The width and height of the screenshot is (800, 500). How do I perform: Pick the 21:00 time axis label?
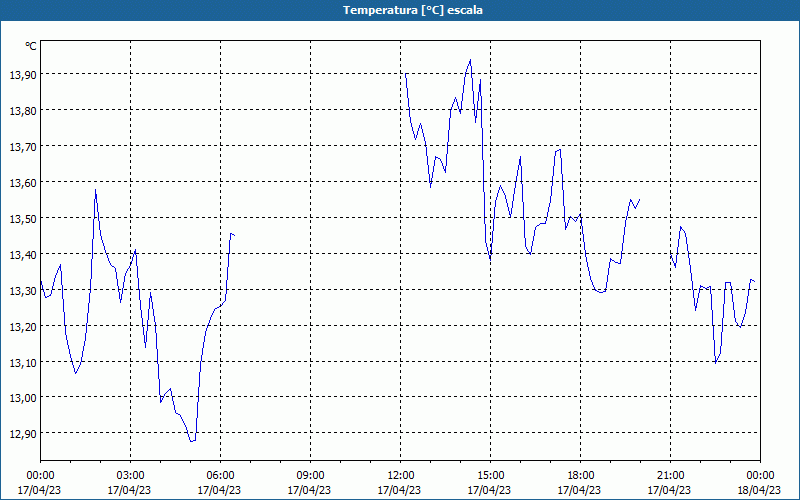tap(670, 476)
